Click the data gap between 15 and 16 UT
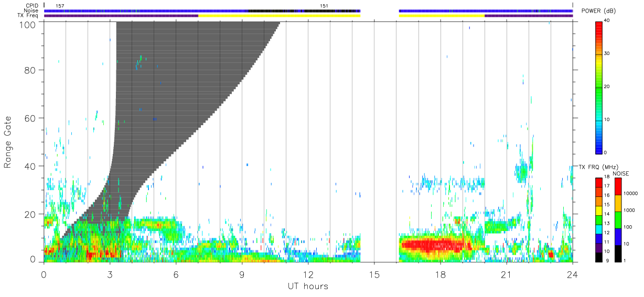This screenshot has width=644, height=297. coord(380,141)
